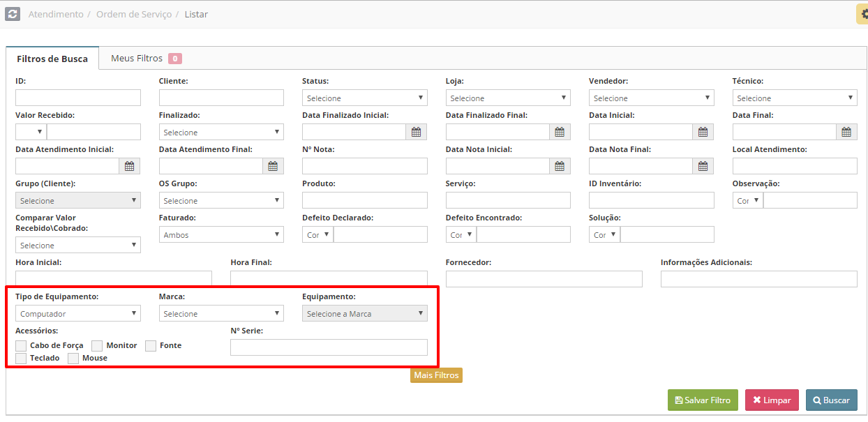
Task: Expand the Status dropdown
Action: pyautogui.click(x=364, y=98)
